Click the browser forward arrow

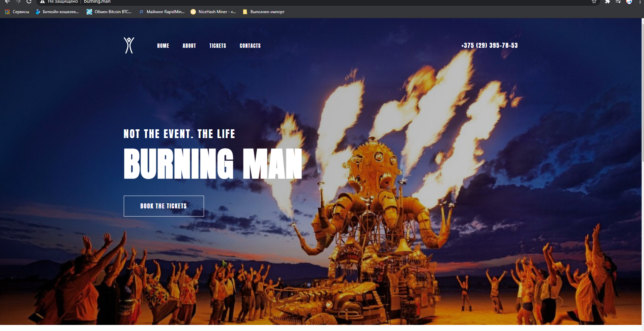pos(18,2)
